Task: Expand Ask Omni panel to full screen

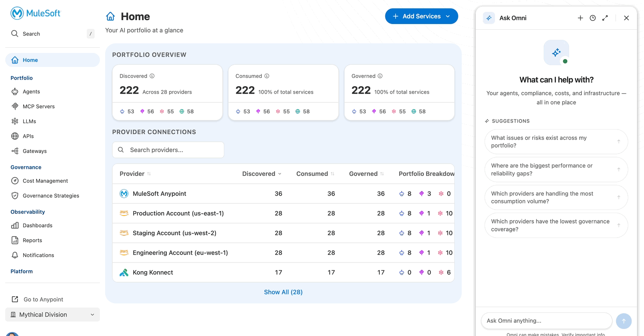Action: pos(605,18)
